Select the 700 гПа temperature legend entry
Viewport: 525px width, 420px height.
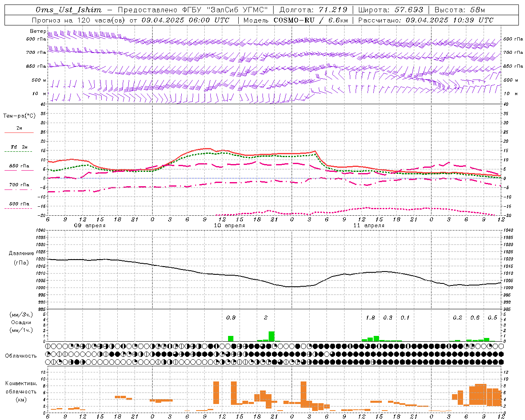(19, 185)
